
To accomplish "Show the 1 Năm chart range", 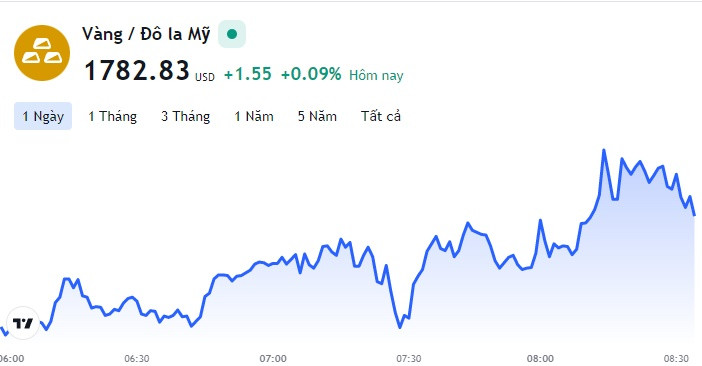I will pyautogui.click(x=254, y=116).
